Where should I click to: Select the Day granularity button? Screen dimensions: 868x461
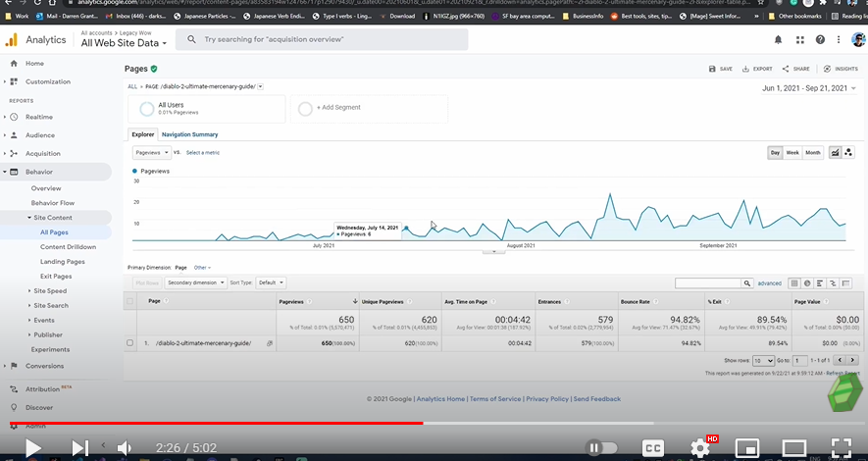coord(775,153)
